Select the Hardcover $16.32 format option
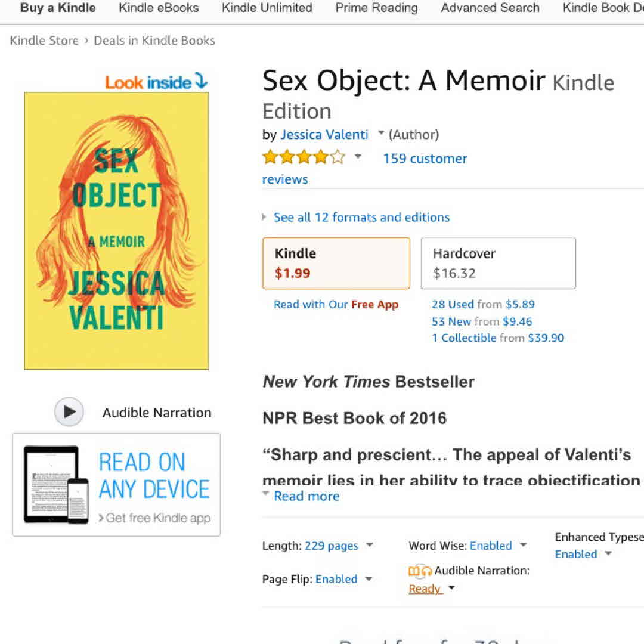Viewport: 644px width, 644px height. click(x=498, y=263)
